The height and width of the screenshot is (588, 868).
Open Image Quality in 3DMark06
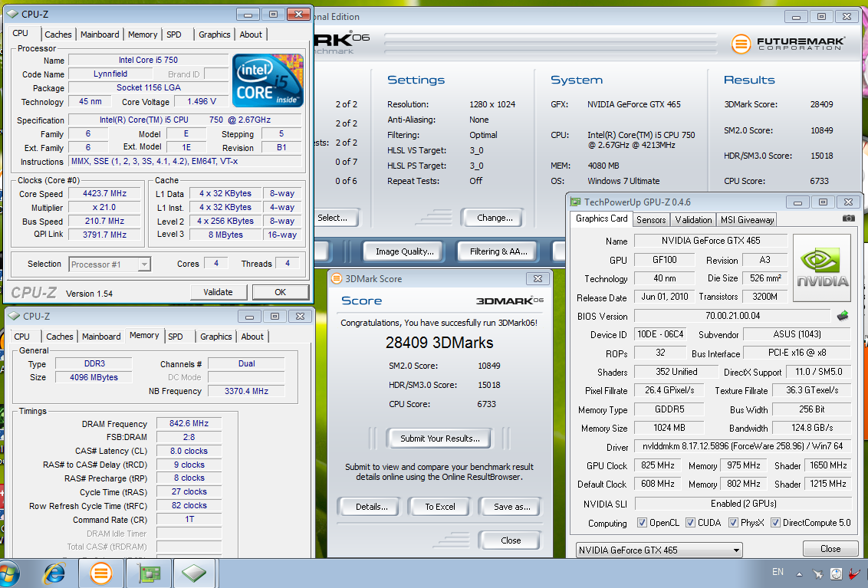(x=405, y=251)
